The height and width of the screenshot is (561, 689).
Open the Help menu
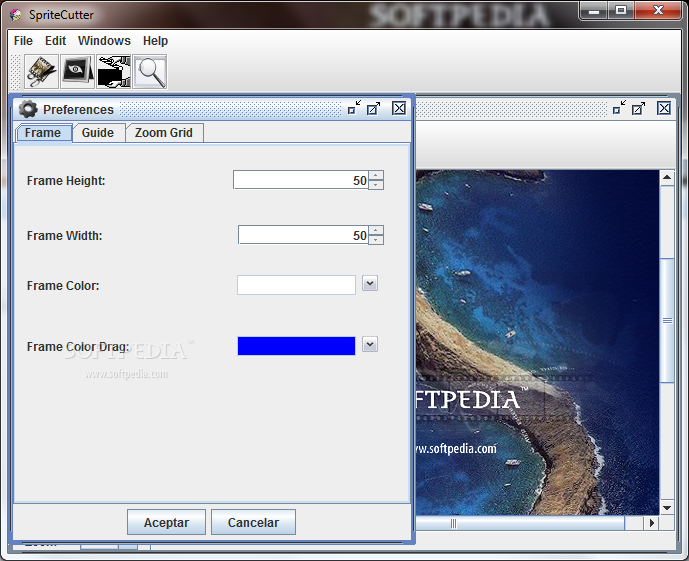click(x=155, y=41)
